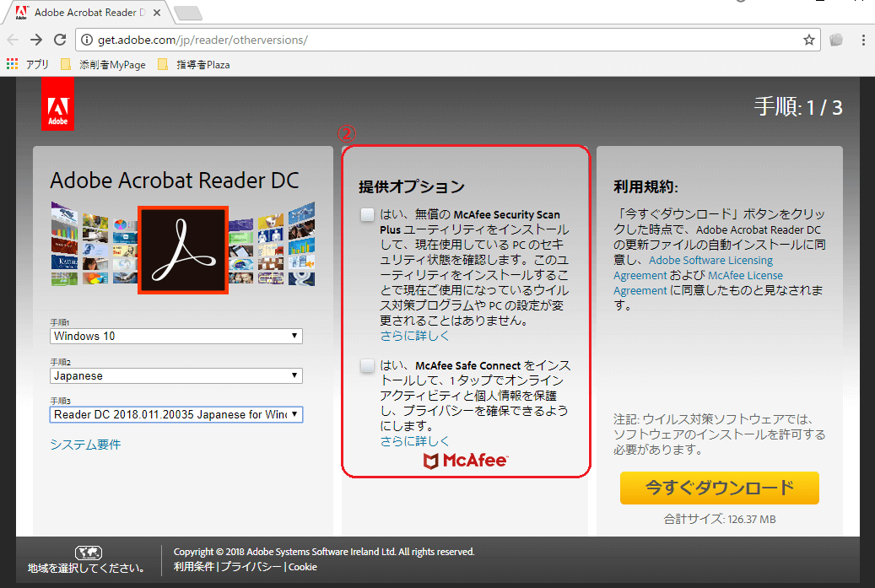
Task: Enable the McAfee Safe Connect checkbox
Action: click(367, 365)
